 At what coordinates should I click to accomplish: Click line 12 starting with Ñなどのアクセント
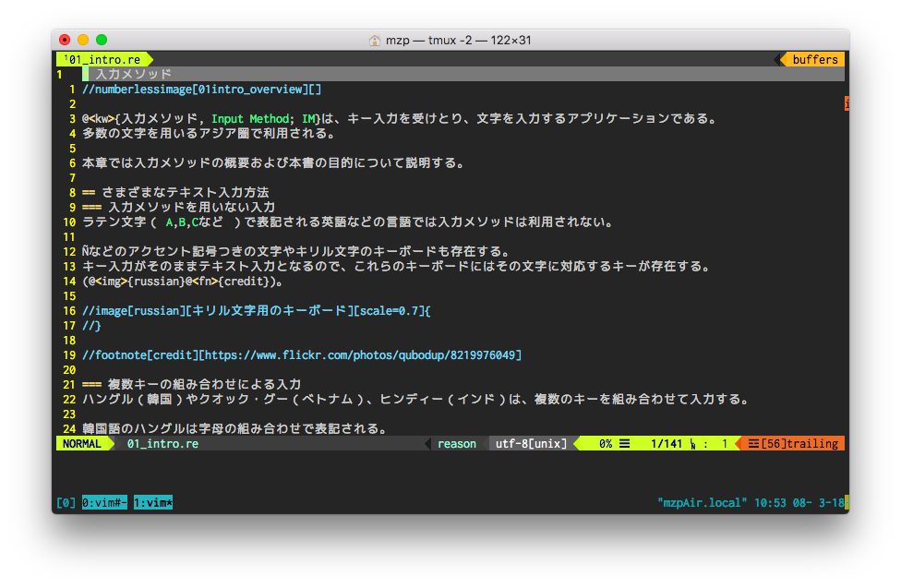coord(296,251)
